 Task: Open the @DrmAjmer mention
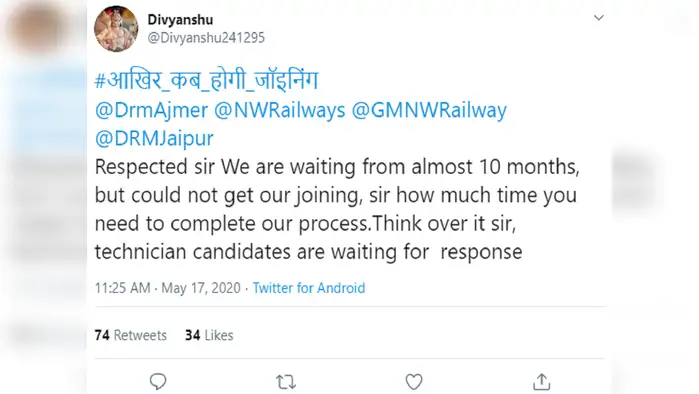pos(151,110)
